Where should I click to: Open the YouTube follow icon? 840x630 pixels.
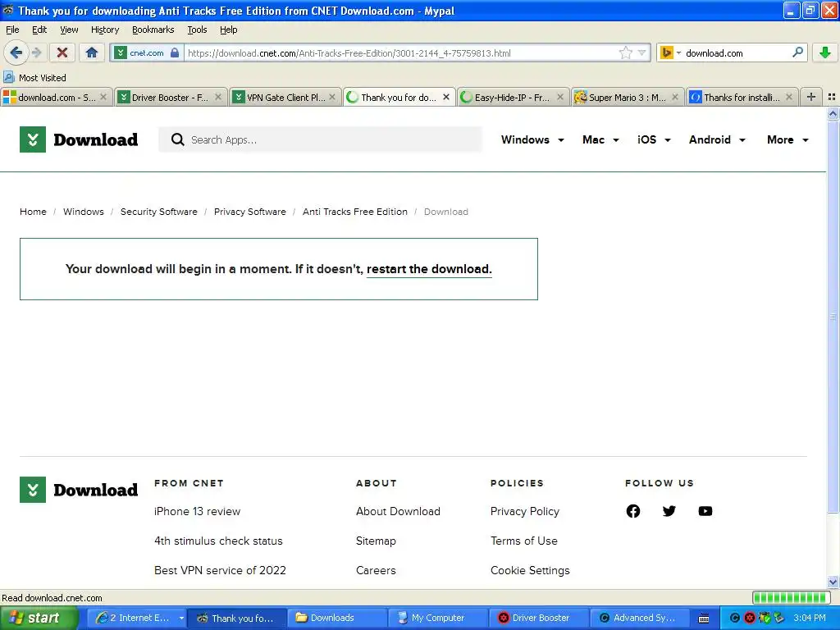705,511
